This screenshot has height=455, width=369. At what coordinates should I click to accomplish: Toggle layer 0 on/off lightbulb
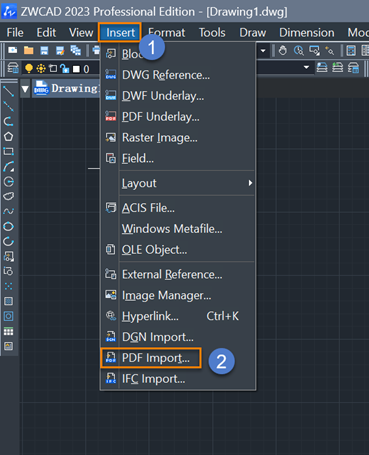click(29, 69)
